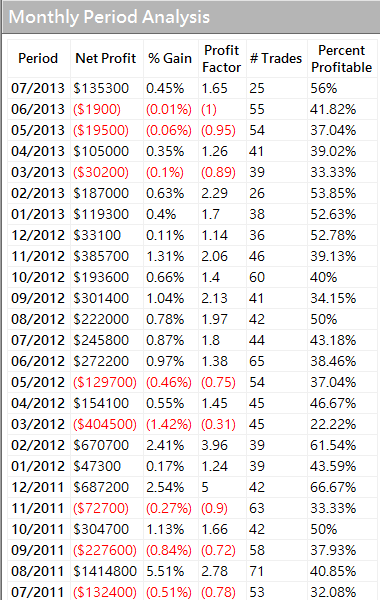Select the 66.67% percent profitable cell

(x=333, y=488)
